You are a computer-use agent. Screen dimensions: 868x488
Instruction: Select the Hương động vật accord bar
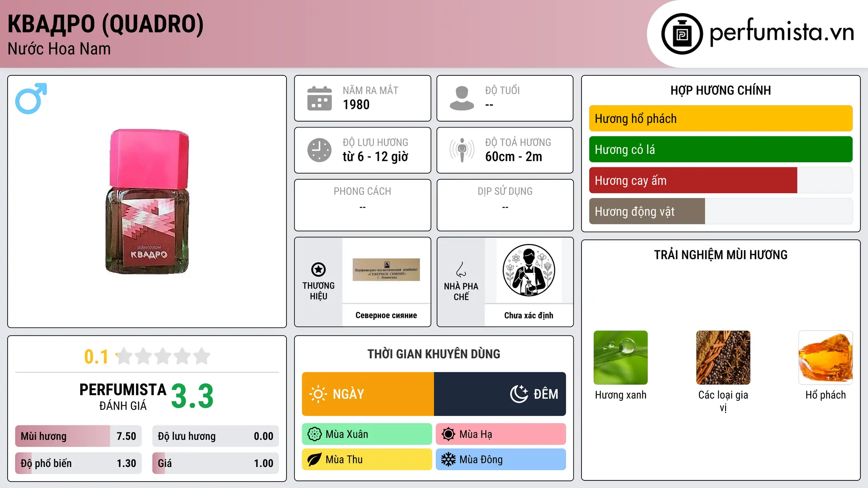coord(721,211)
